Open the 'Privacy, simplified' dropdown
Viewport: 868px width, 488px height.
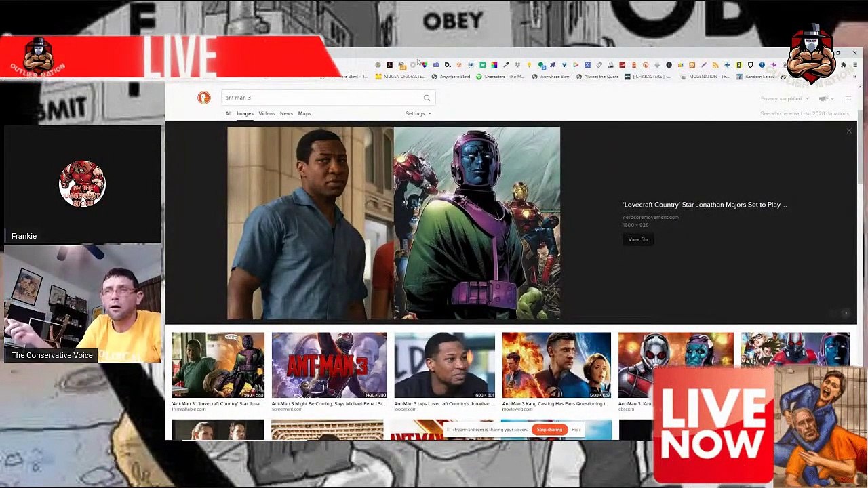(785, 98)
